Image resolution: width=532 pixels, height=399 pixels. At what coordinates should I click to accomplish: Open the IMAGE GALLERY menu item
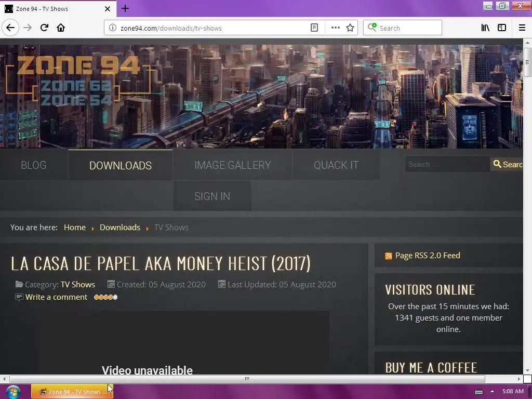tap(233, 165)
